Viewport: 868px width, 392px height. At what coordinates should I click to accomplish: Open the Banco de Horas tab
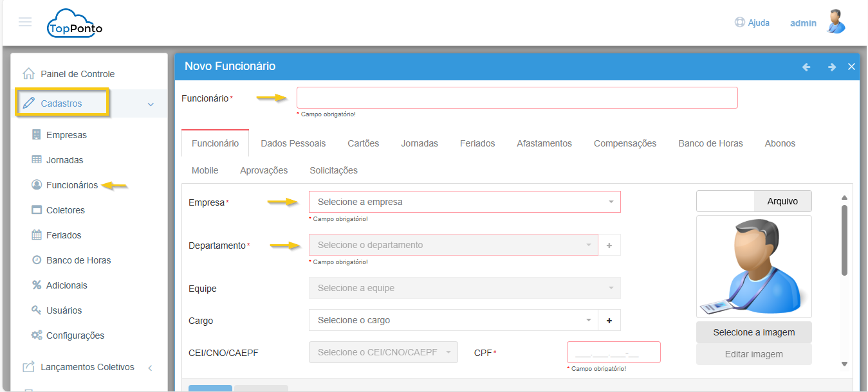[x=710, y=143]
